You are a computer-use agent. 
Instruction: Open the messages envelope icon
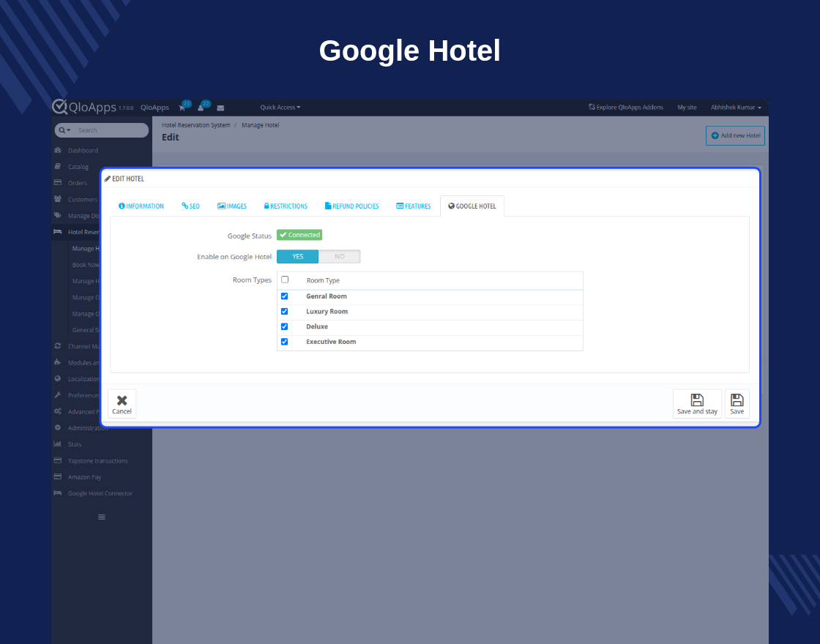click(x=220, y=108)
